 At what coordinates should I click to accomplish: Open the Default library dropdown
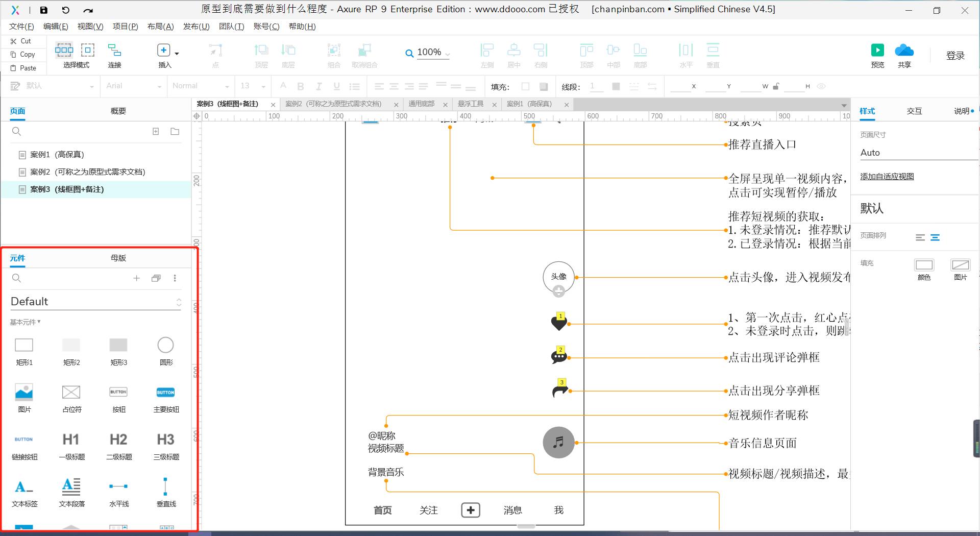coord(96,302)
